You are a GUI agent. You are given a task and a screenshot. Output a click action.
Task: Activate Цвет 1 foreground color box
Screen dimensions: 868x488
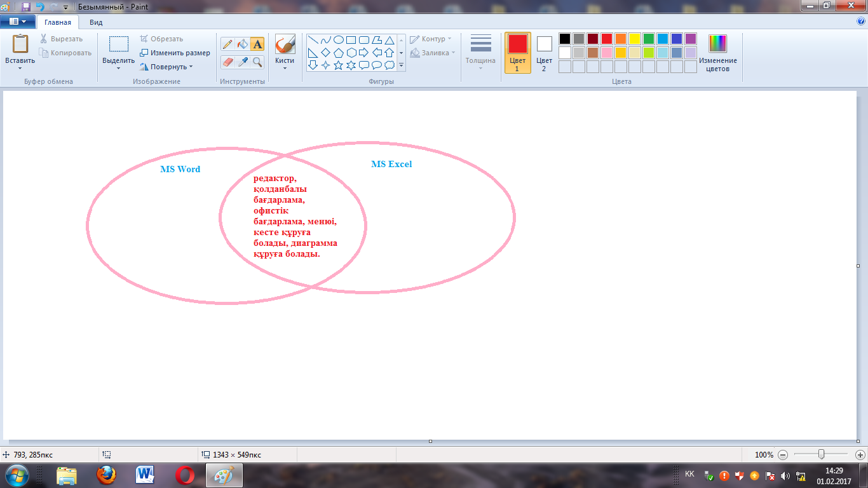[518, 53]
